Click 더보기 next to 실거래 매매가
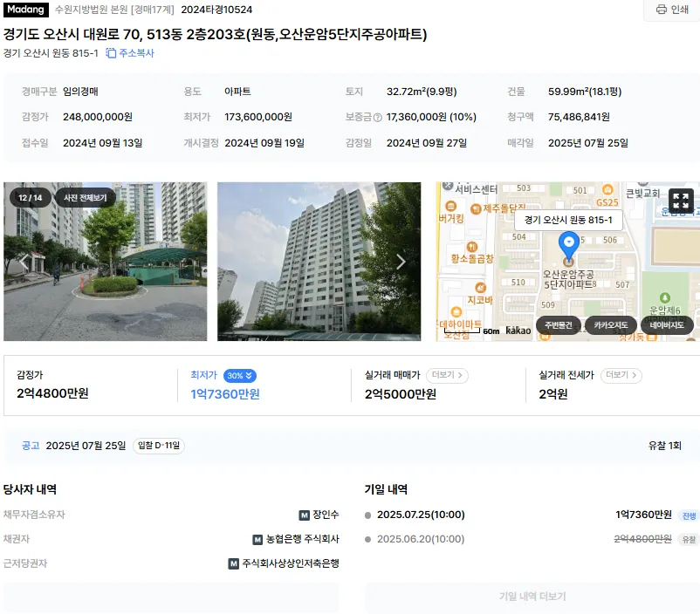This screenshot has height=614, width=700. click(447, 375)
